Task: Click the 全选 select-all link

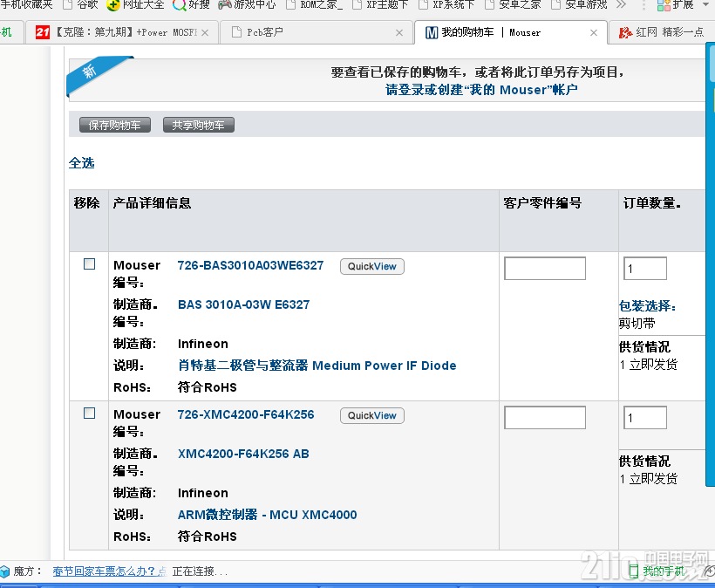Action: [x=82, y=163]
